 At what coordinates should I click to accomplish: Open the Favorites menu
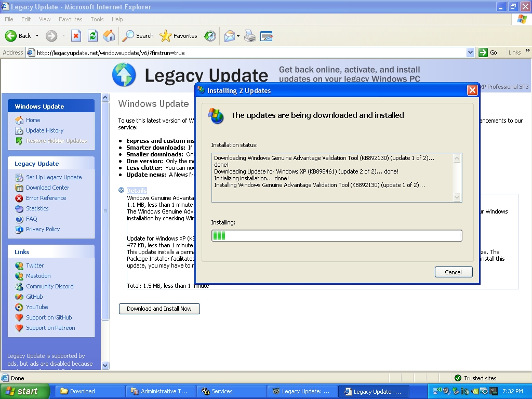70,19
